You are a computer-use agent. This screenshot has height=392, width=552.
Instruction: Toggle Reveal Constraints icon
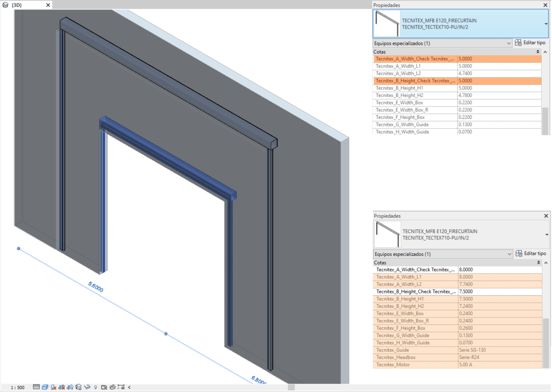pyautogui.click(x=121, y=387)
